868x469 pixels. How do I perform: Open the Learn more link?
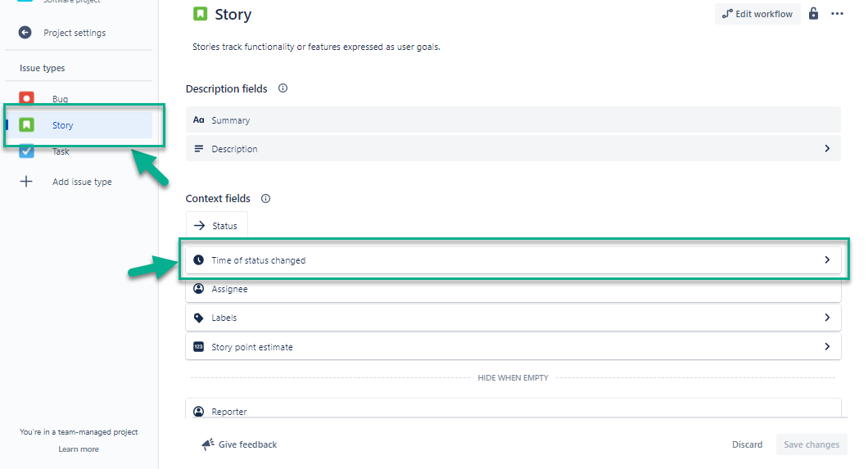click(79, 449)
